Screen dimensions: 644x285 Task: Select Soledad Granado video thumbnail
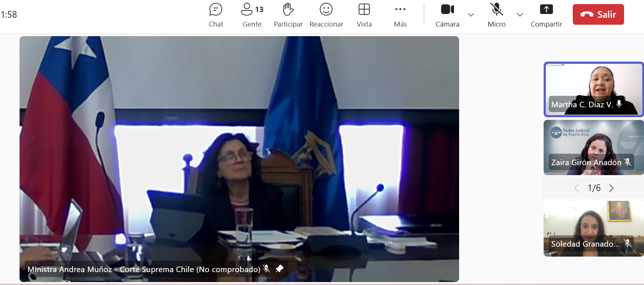pyautogui.click(x=593, y=229)
